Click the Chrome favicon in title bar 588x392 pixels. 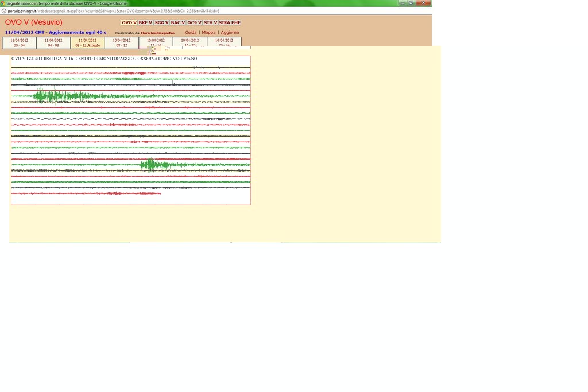click(3, 3)
